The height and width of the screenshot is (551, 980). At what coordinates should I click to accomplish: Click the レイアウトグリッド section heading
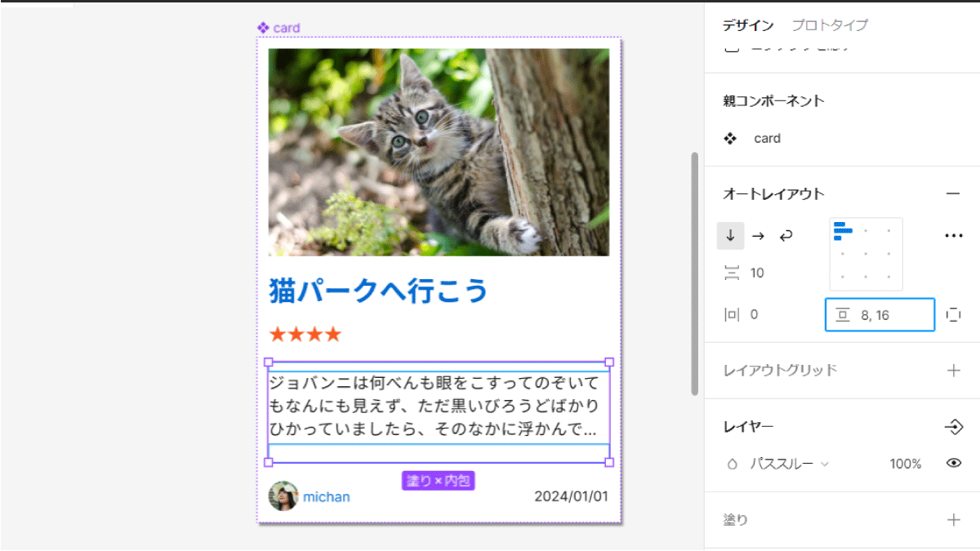click(780, 371)
